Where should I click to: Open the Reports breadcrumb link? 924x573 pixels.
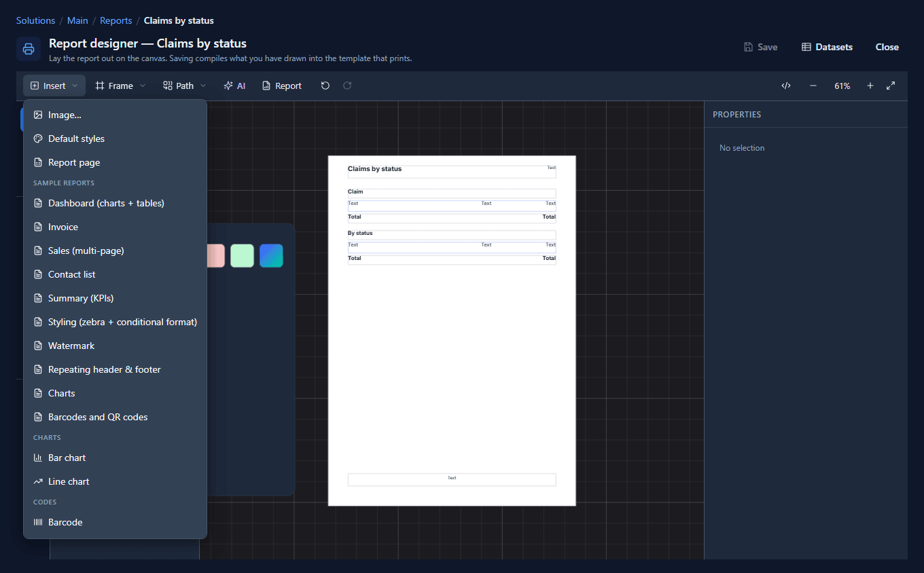[x=116, y=21]
